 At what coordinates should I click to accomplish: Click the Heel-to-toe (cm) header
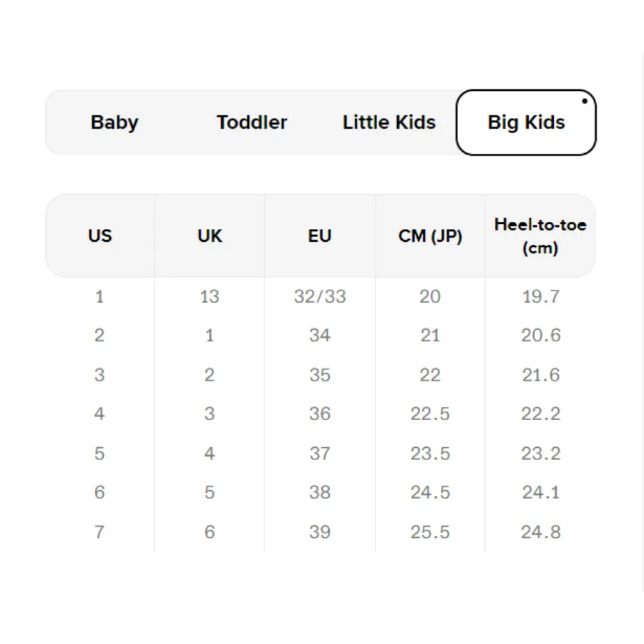coord(540,235)
